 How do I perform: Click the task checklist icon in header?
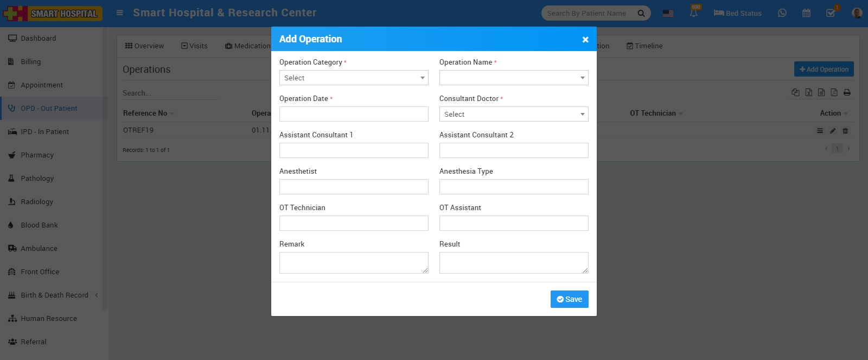pos(831,13)
